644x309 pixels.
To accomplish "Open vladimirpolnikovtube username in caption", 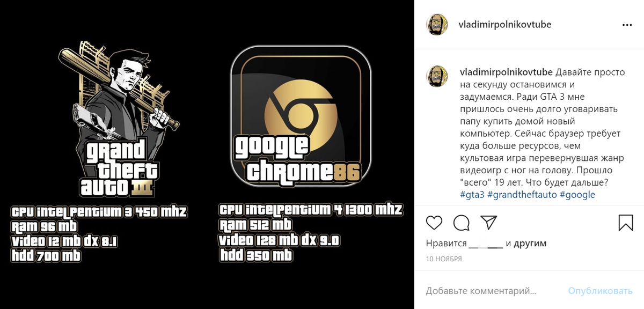I will 506,72.
